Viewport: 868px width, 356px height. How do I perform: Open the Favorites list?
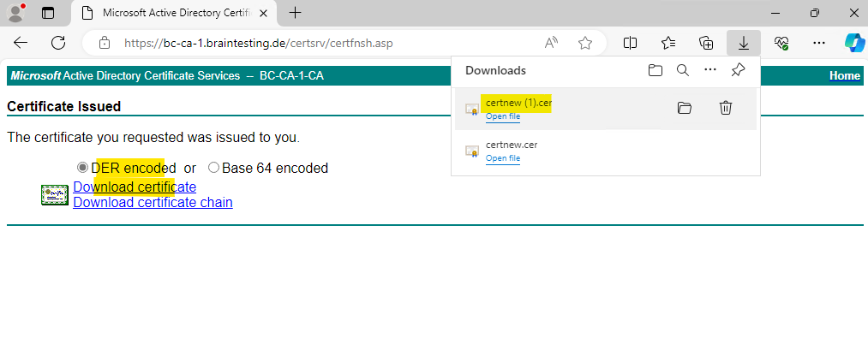pyautogui.click(x=668, y=43)
